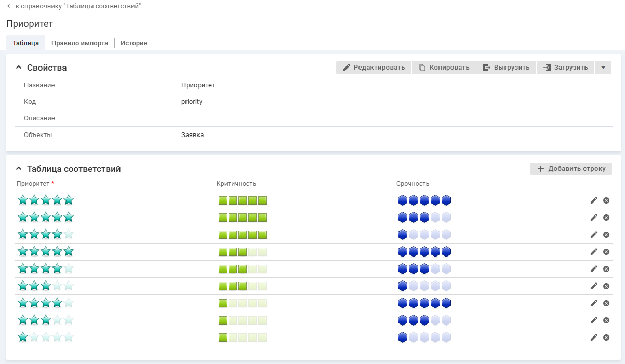This screenshot has height=364, width=625.
Task: Select the Таблица tab
Action: (25, 43)
